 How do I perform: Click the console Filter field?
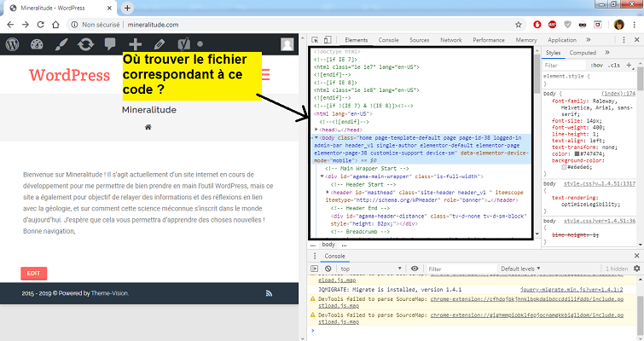pyautogui.click(x=460, y=269)
